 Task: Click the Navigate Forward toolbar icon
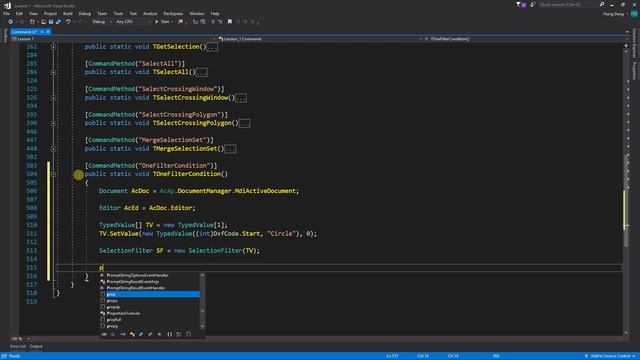(x=22, y=22)
